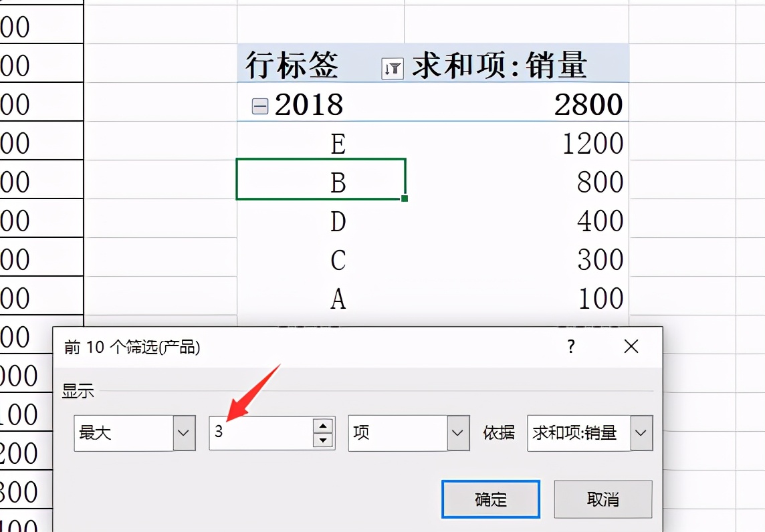
Task: Select the row label D
Action: coord(338,221)
